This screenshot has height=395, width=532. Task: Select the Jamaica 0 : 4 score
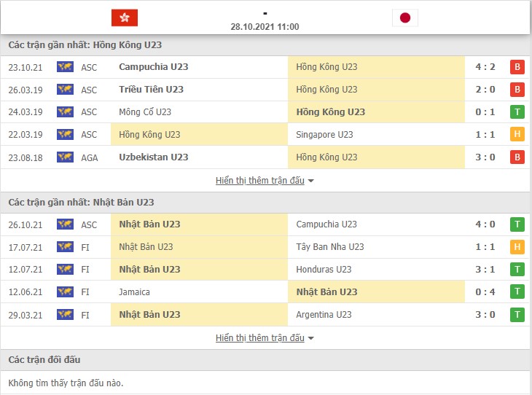pyautogui.click(x=485, y=292)
